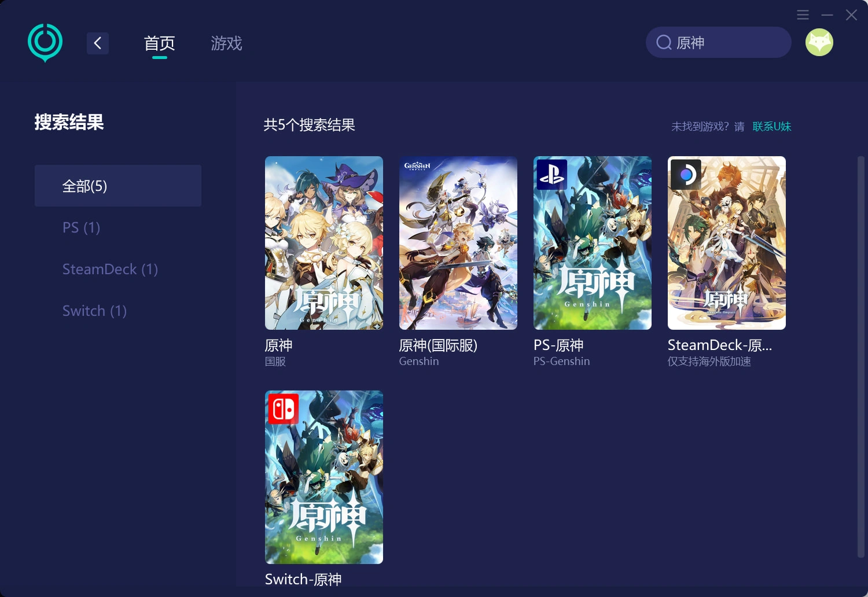The image size is (868, 597).
Task: Select the 全部(5) filter
Action: click(118, 186)
